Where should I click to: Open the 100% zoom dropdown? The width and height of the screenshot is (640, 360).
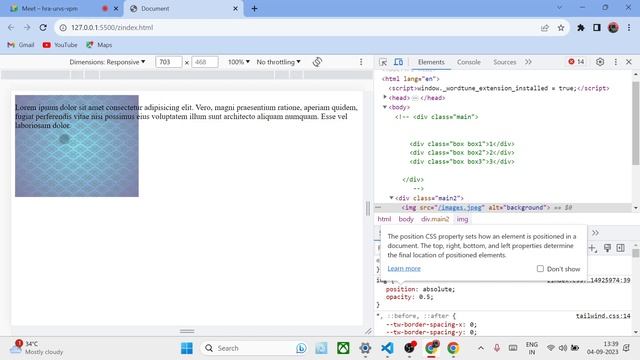[x=239, y=62]
